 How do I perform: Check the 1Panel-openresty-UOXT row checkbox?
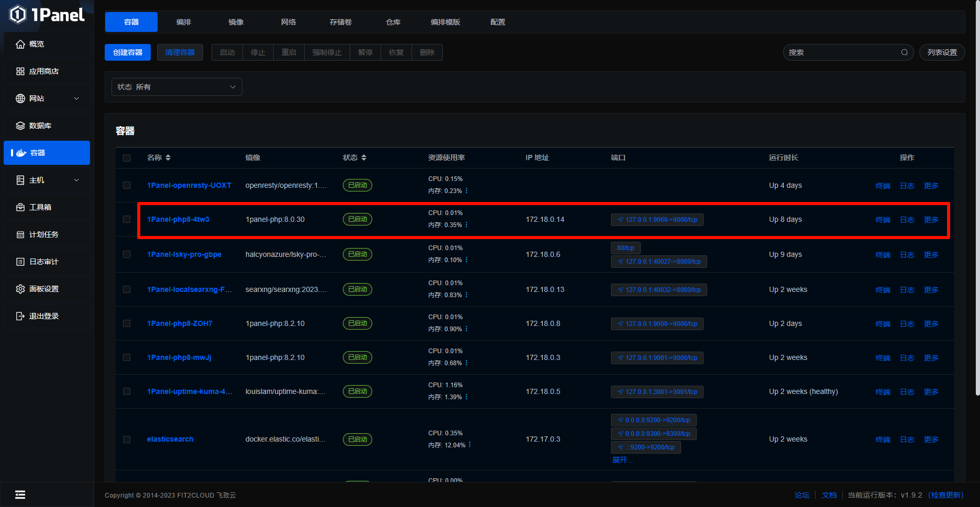coord(127,185)
